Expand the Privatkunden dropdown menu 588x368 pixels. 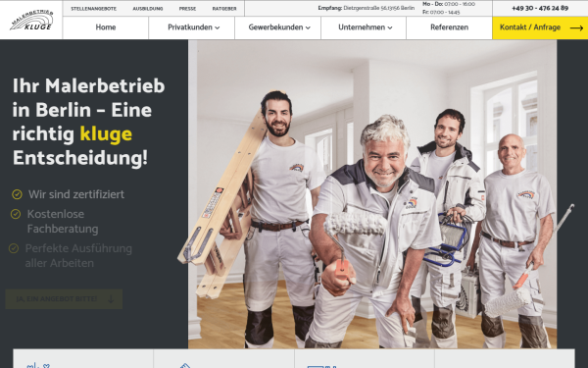(x=193, y=27)
